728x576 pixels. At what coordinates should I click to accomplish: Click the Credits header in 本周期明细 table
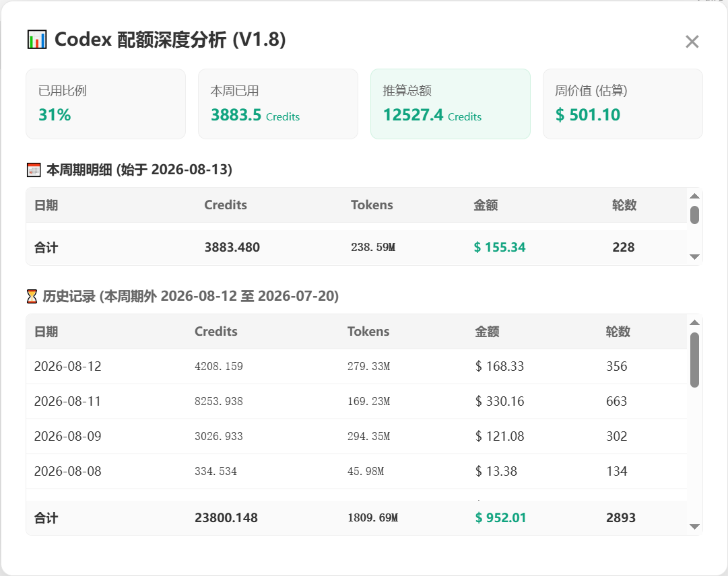(x=226, y=205)
